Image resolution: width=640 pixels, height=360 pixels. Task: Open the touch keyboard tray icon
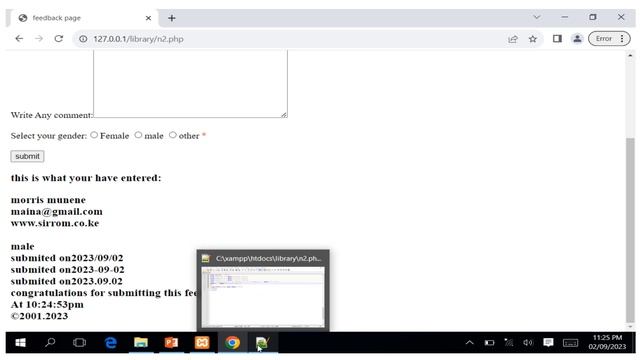[570, 343]
